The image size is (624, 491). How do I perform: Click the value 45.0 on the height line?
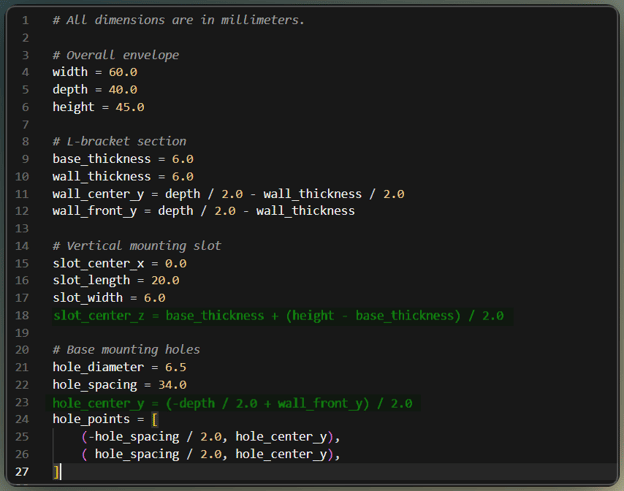click(130, 107)
